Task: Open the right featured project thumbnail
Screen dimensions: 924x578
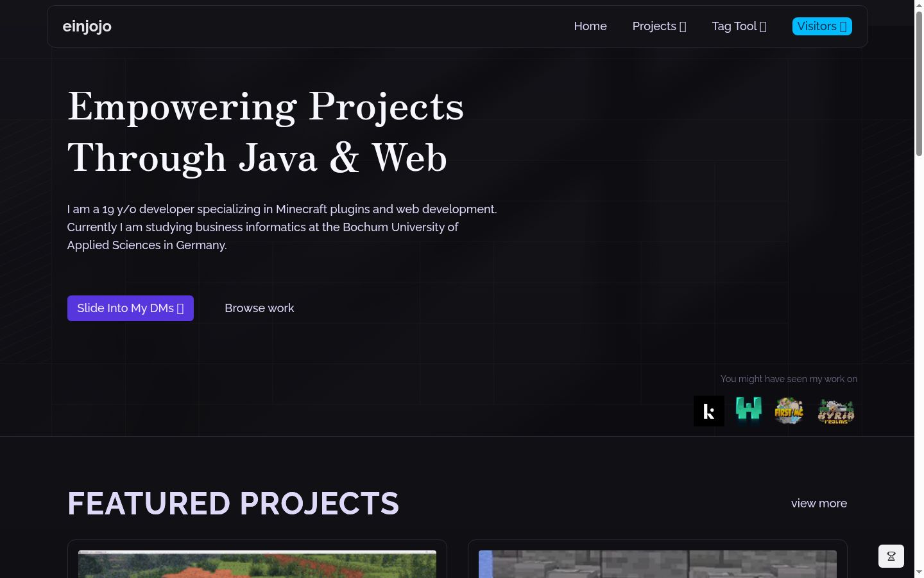Action: pos(658,564)
